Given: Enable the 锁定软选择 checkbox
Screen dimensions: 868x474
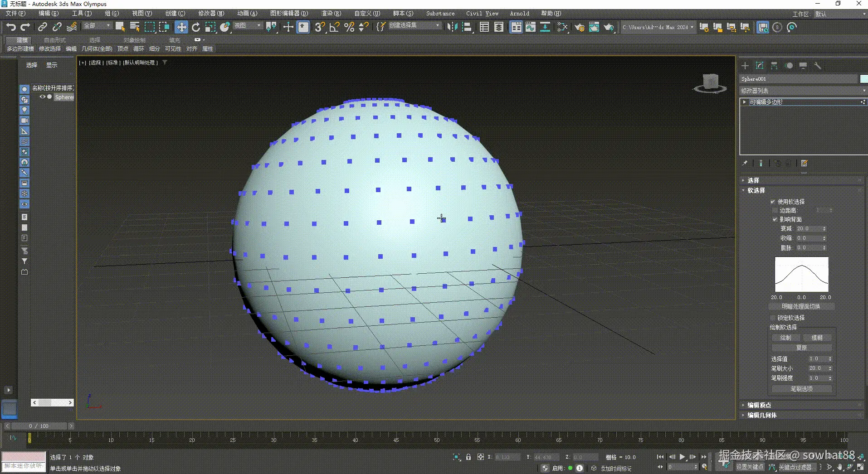Looking at the screenshot, I should pyautogui.click(x=772, y=317).
